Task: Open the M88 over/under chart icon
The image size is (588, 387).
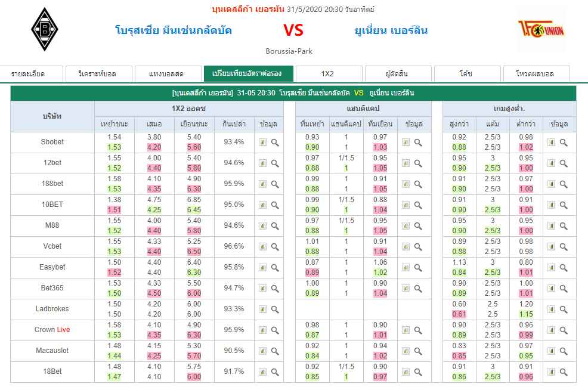Action: (x=551, y=226)
